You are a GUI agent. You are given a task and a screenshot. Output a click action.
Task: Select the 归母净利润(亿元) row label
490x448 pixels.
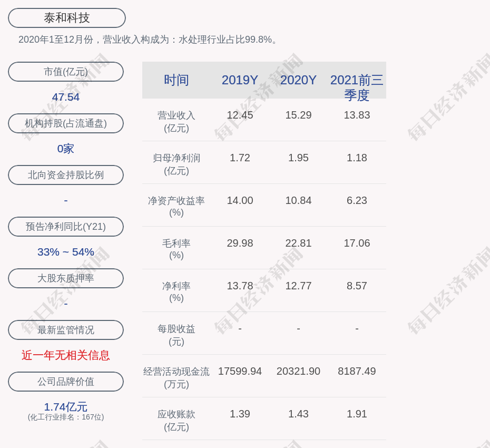click(x=177, y=164)
